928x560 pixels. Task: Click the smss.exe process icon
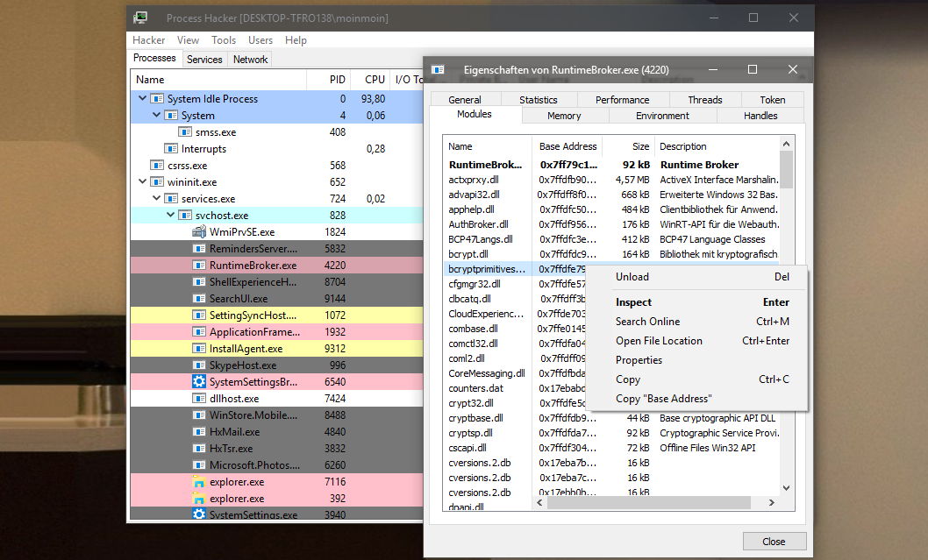[185, 131]
